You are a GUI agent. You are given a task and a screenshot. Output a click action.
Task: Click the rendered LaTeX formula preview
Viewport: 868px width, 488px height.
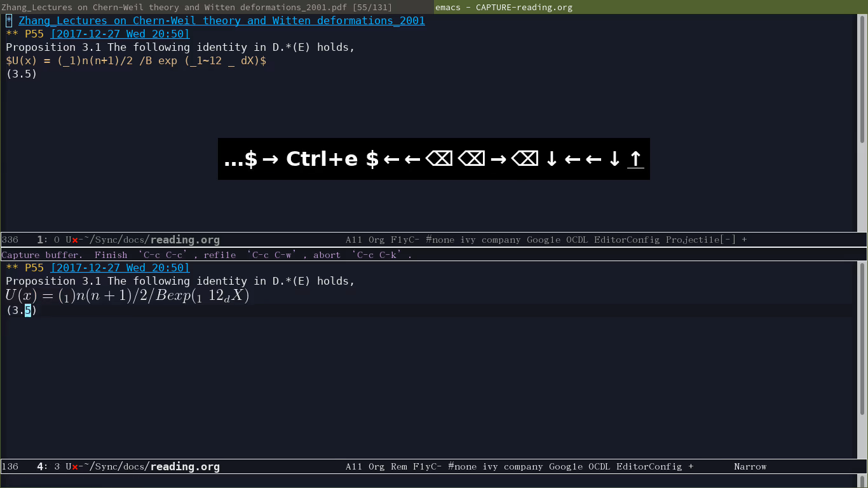127,296
